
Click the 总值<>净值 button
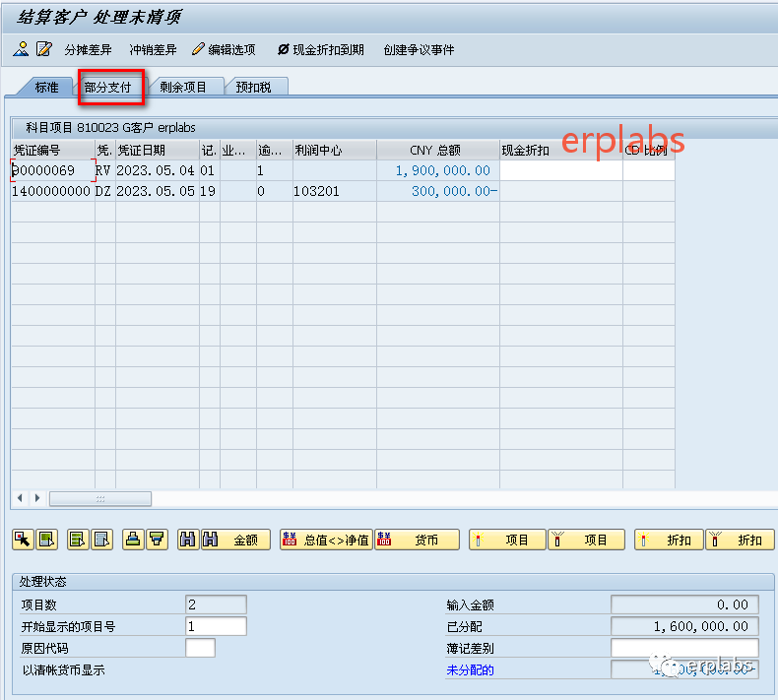tap(327, 540)
